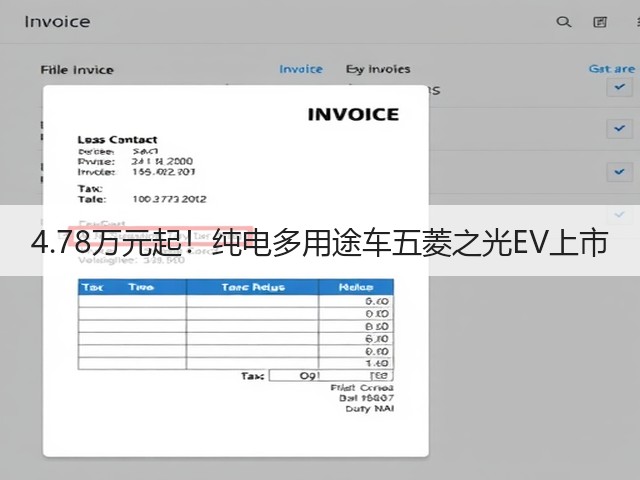640x480 pixels.
Task: Open search with the magnifier icon
Action: [x=564, y=22]
